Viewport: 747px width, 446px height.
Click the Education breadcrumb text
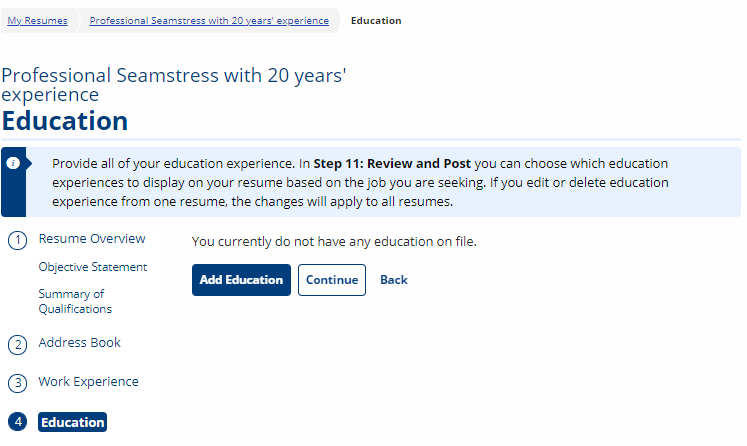point(376,20)
